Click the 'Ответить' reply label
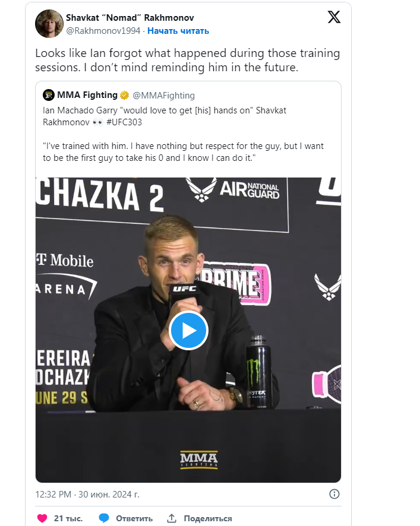This screenshot has height=526, width=420. pyautogui.click(x=134, y=518)
